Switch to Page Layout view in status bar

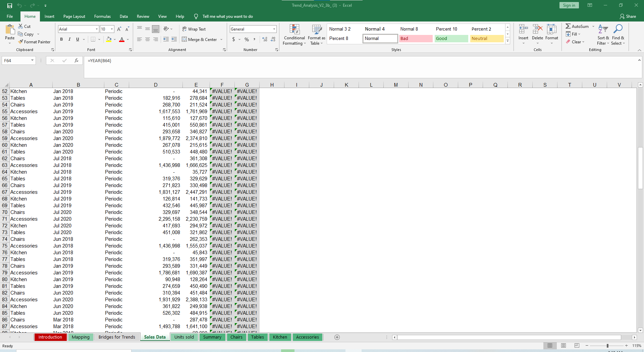[x=563, y=346]
